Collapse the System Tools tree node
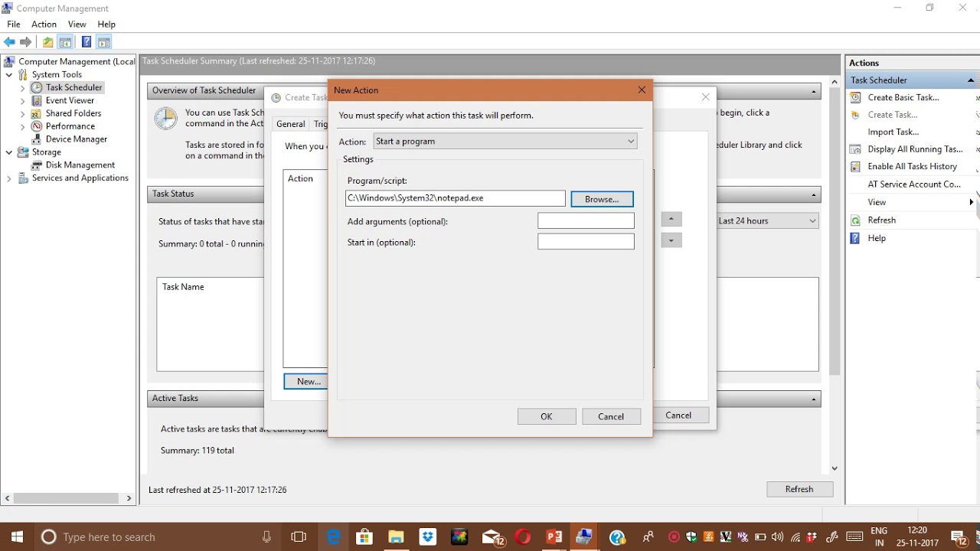This screenshot has width=980, height=551. coord(9,74)
